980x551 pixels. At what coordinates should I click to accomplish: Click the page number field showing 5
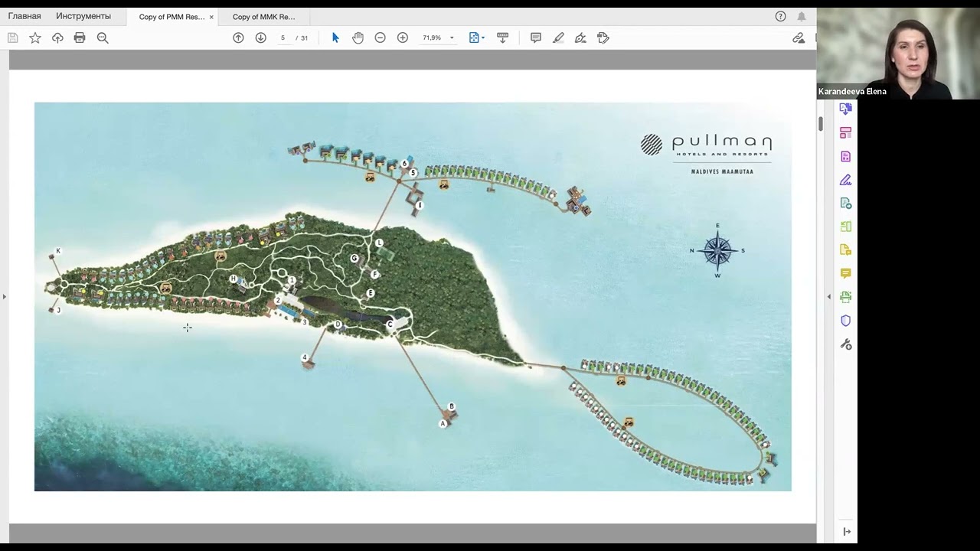283,37
